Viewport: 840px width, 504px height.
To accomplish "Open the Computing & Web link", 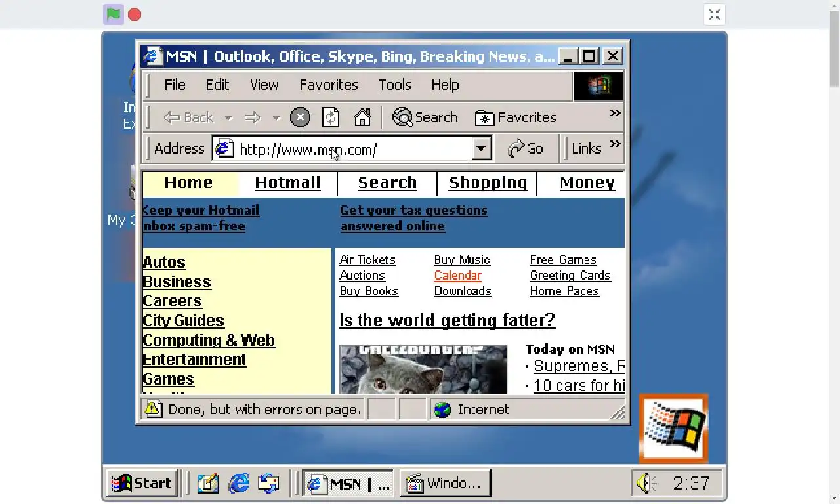I will click(209, 341).
